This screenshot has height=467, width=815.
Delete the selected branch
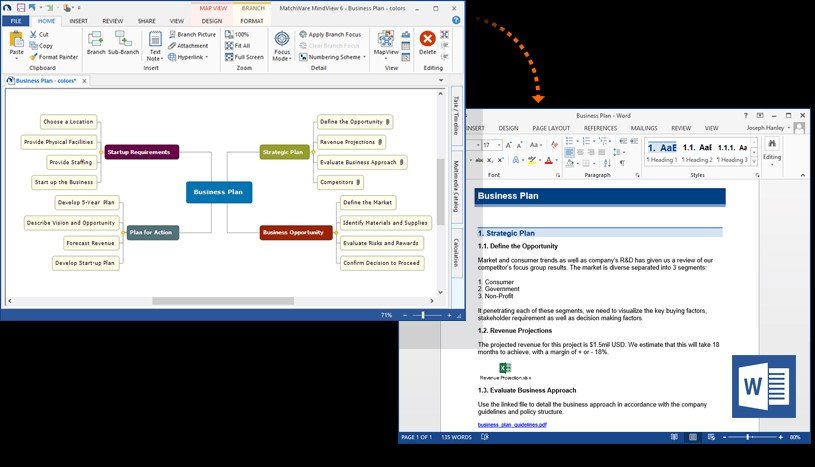427,43
